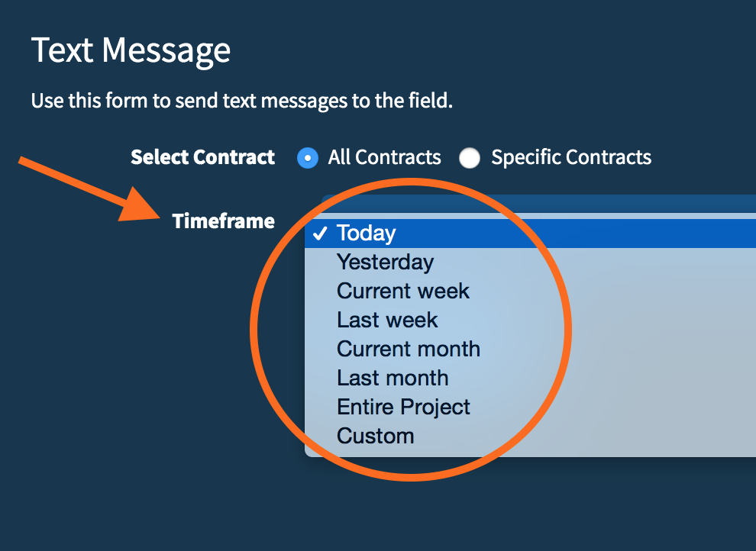The image size is (756, 551).
Task: Pick "Custom" at the bottom of the list
Action: click(375, 436)
